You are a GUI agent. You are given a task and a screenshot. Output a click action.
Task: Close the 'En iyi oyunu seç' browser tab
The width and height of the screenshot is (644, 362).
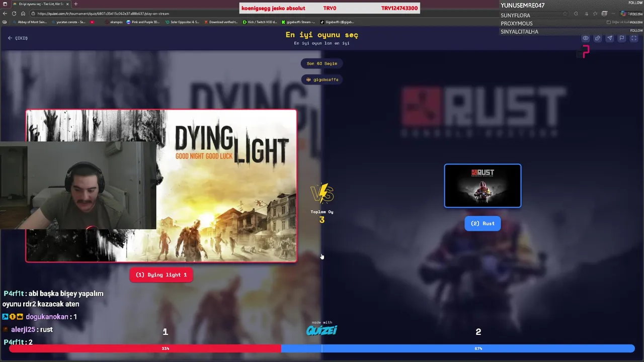(67, 4)
